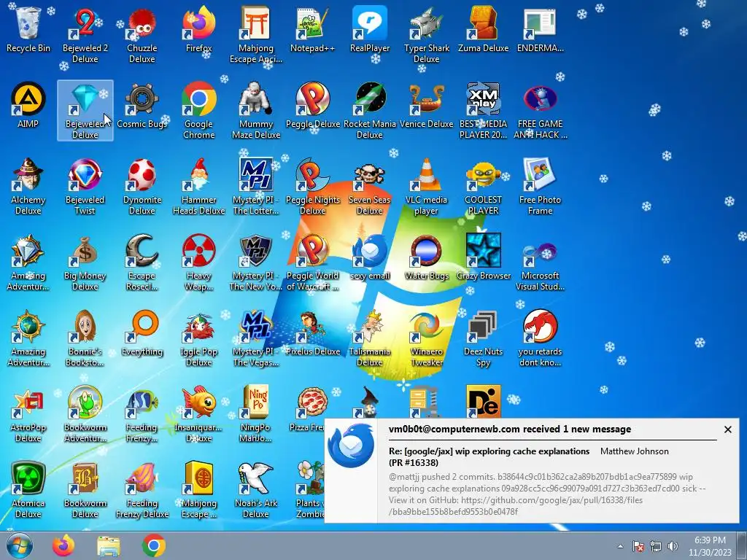Screen dimensions: 747x560
Task: Select the 'you retards dont kno...' icon
Action: 541,338
